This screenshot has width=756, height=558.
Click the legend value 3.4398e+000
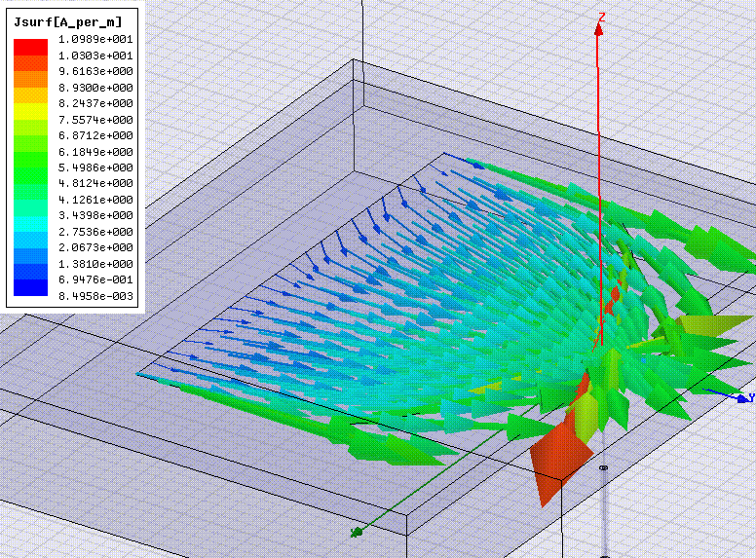(x=95, y=215)
